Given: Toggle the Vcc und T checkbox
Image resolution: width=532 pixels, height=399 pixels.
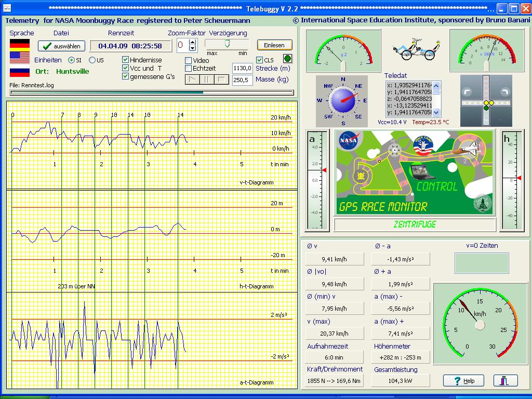Looking at the screenshot, I should coord(125,68).
